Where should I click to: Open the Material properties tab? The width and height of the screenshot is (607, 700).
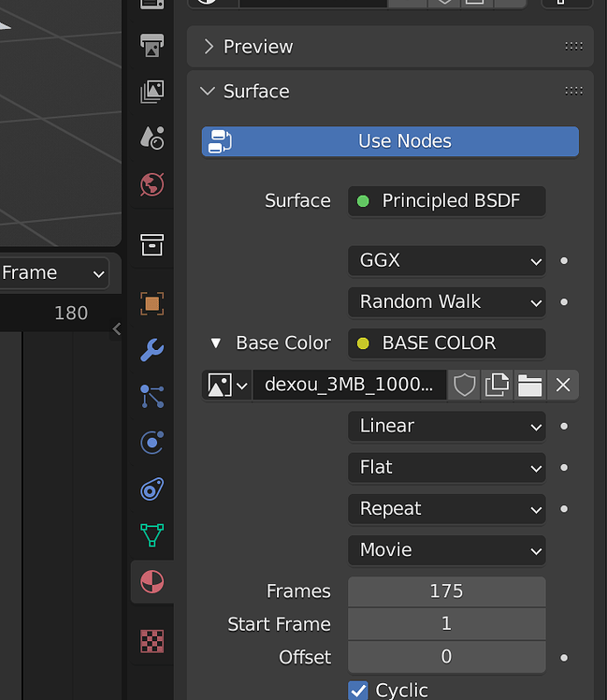tap(152, 582)
